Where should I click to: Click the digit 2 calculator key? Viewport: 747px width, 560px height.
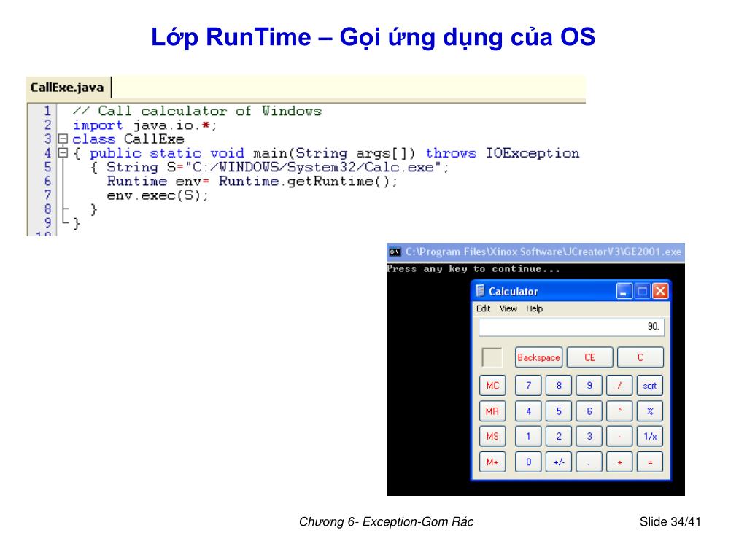(559, 437)
